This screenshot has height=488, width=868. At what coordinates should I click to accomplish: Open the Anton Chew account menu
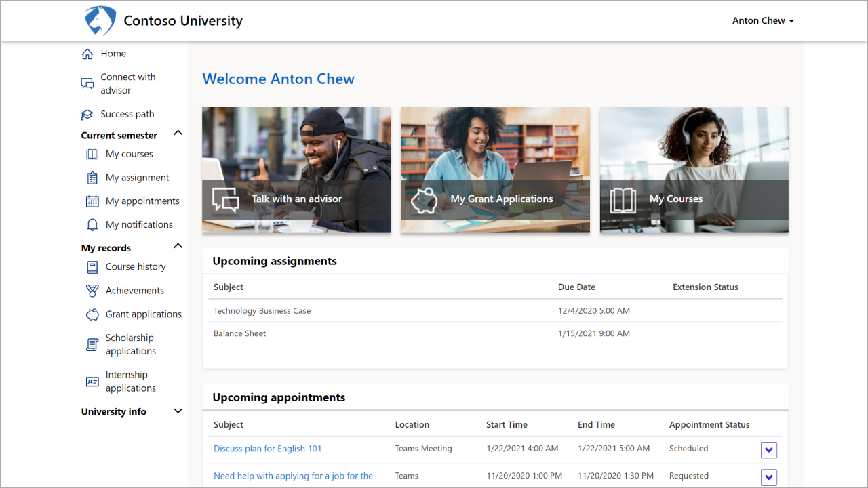(x=763, y=20)
